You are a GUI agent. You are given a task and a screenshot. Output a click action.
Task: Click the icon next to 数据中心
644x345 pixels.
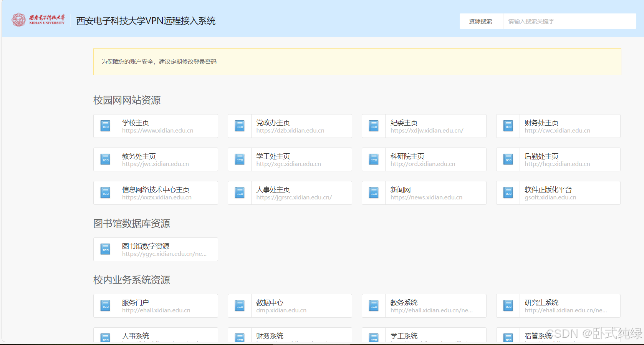coord(240,306)
